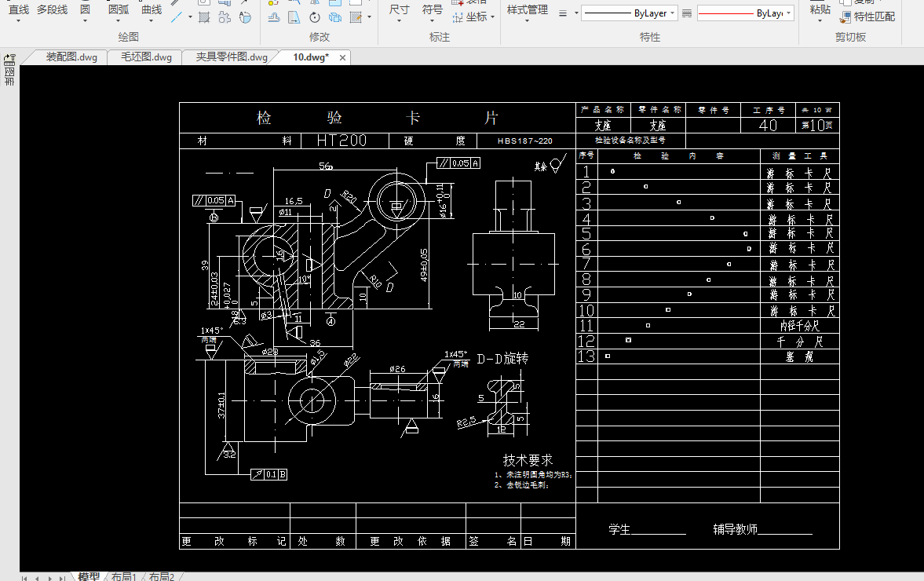Switch to the 装配图.dwg tab
The image size is (924, 581).
tap(71, 57)
